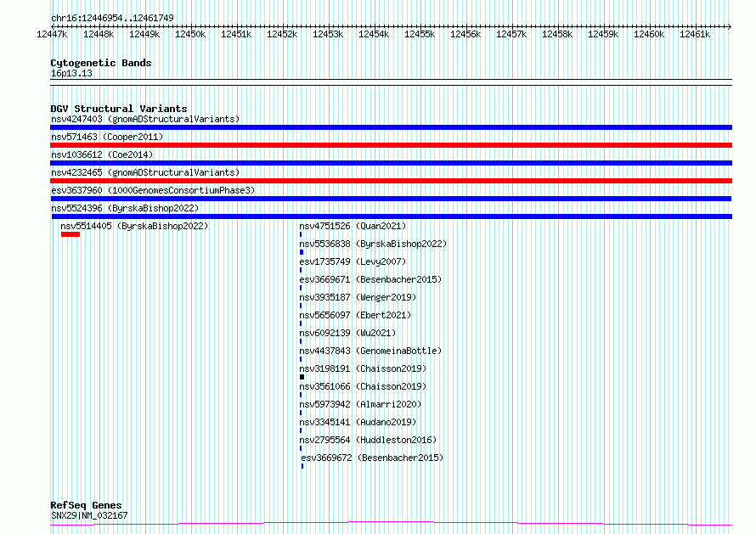
Task: Click the 12450k ruler tick label
Action: pos(190,34)
